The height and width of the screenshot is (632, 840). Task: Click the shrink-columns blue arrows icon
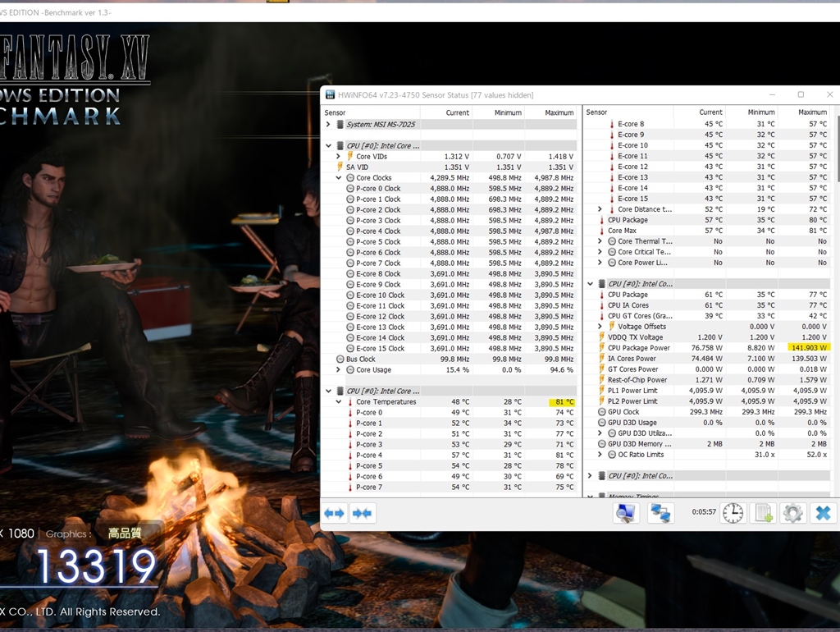(362, 514)
